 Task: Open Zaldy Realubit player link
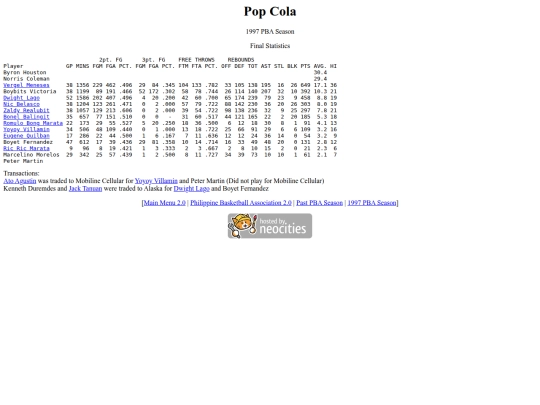click(x=26, y=110)
